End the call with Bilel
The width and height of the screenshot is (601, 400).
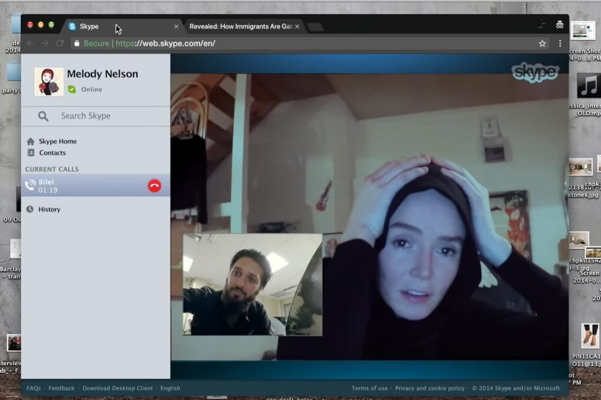[154, 185]
